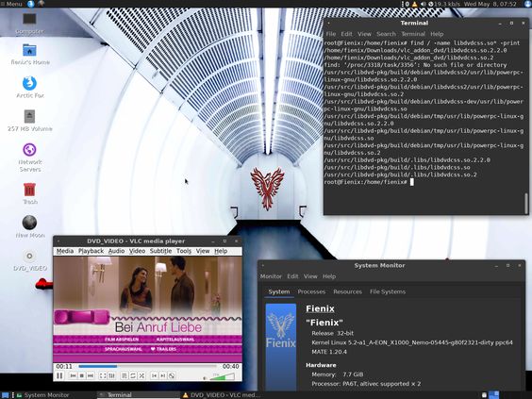
Task: Open the Help menu in VLC
Action: point(221,251)
